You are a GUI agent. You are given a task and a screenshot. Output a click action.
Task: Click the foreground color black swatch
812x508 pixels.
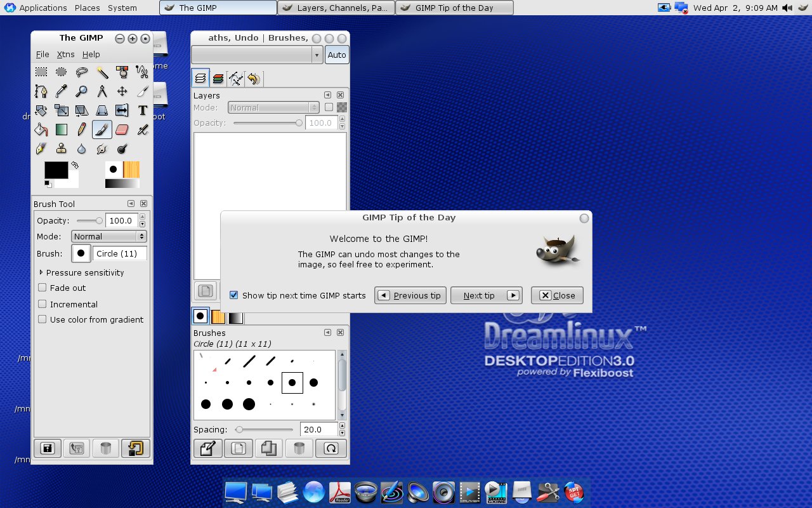point(56,170)
